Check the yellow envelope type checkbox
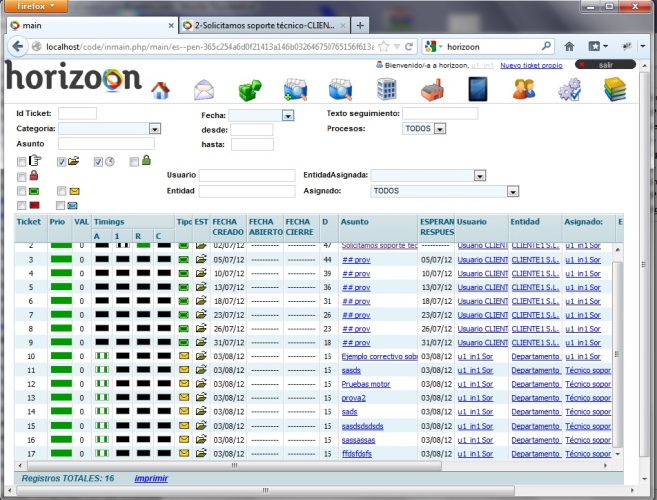Image resolution: width=657 pixels, height=500 pixels. click(62, 191)
